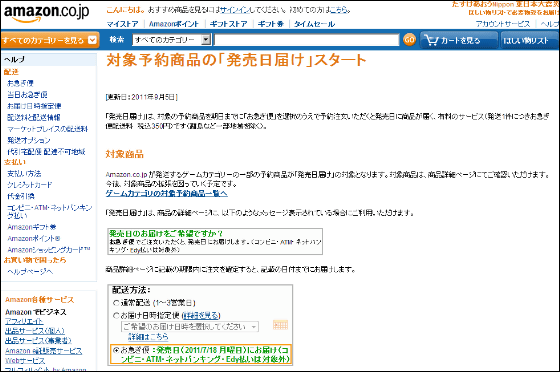Click 詳細を見る next to お届け日時指定便
560x372 pixels.
(201, 316)
